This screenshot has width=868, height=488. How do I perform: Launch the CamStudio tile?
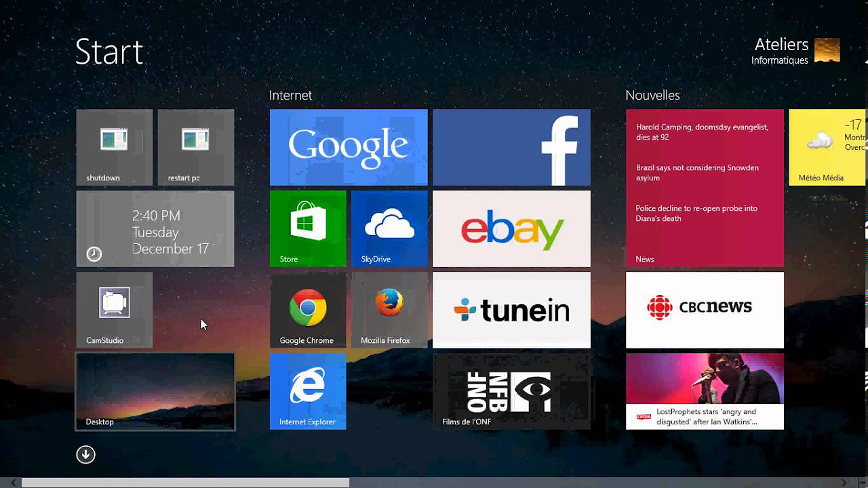click(114, 310)
